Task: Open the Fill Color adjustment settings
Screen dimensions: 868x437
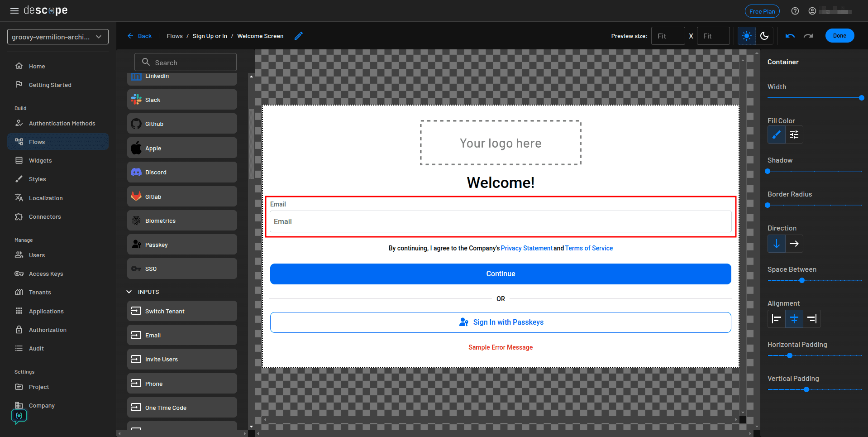Action: pos(793,134)
